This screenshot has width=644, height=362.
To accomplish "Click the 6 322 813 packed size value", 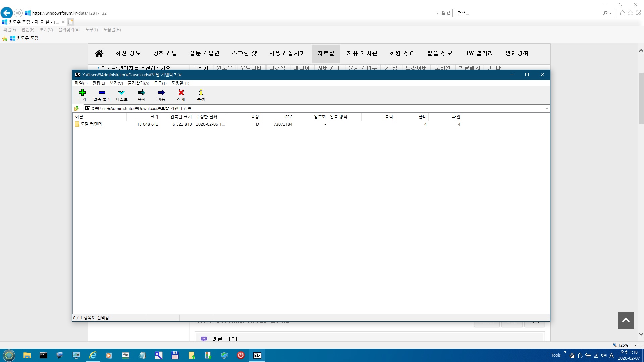I will tap(182, 124).
